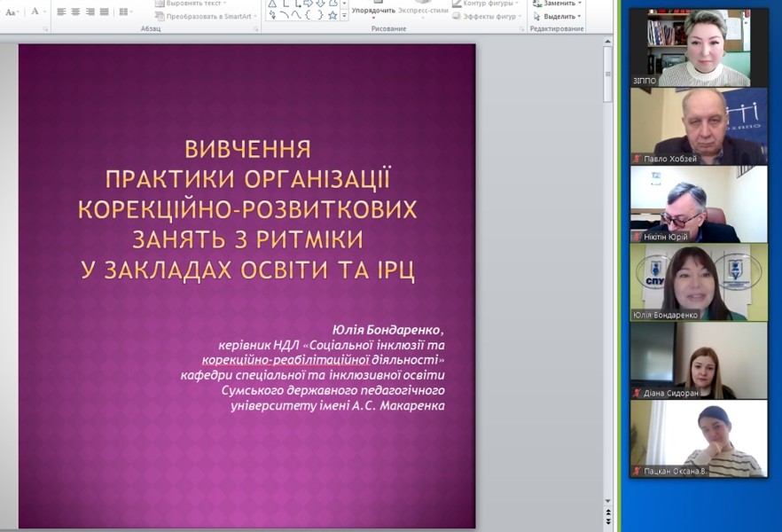Select the star shape in shapes gallery

[x=332, y=15]
